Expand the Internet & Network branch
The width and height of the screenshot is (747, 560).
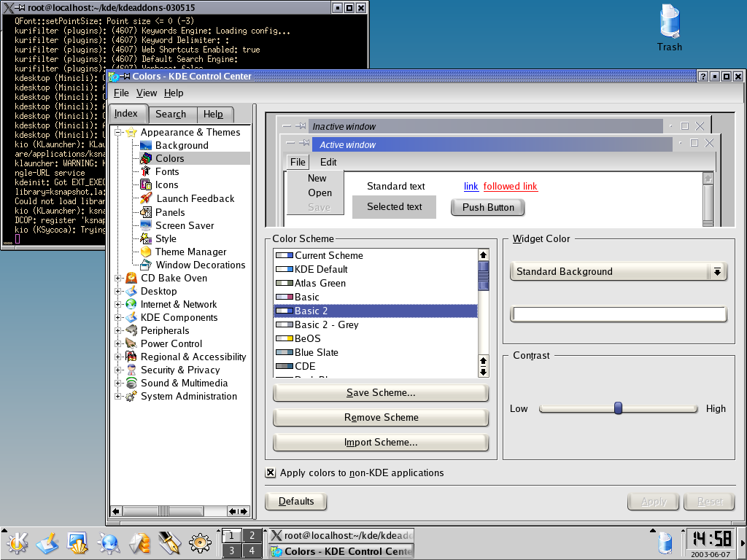point(118,304)
